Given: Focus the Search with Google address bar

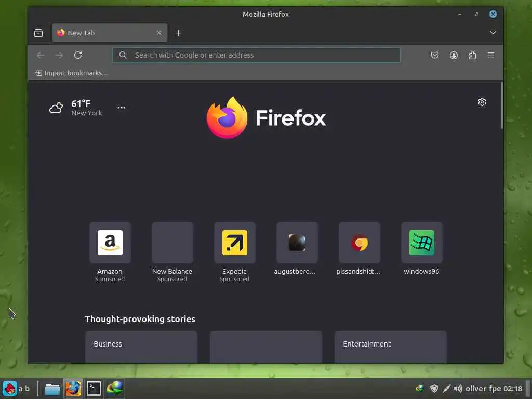Looking at the screenshot, I should pyautogui.click(x=256, y=55).
